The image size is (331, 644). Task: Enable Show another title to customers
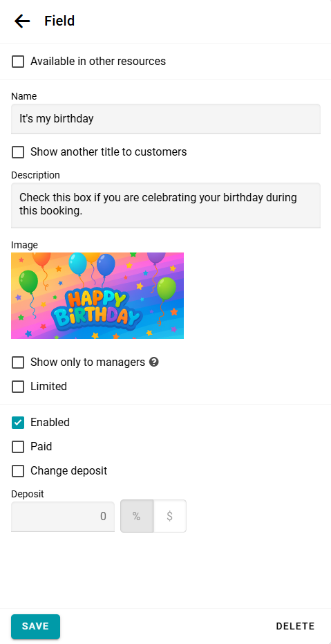[x=18, y=152]
